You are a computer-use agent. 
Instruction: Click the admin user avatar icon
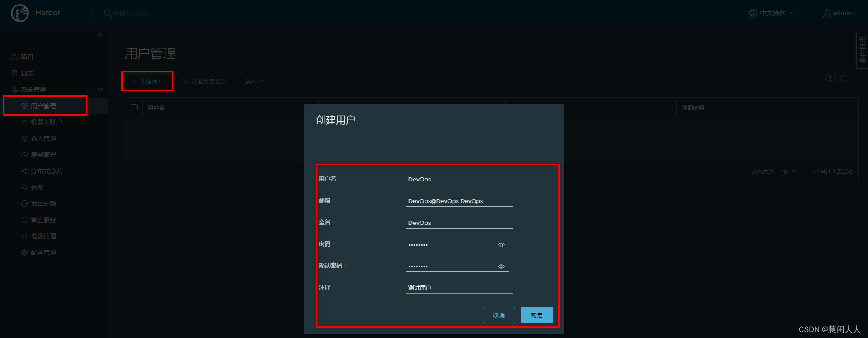click(827, 13)
